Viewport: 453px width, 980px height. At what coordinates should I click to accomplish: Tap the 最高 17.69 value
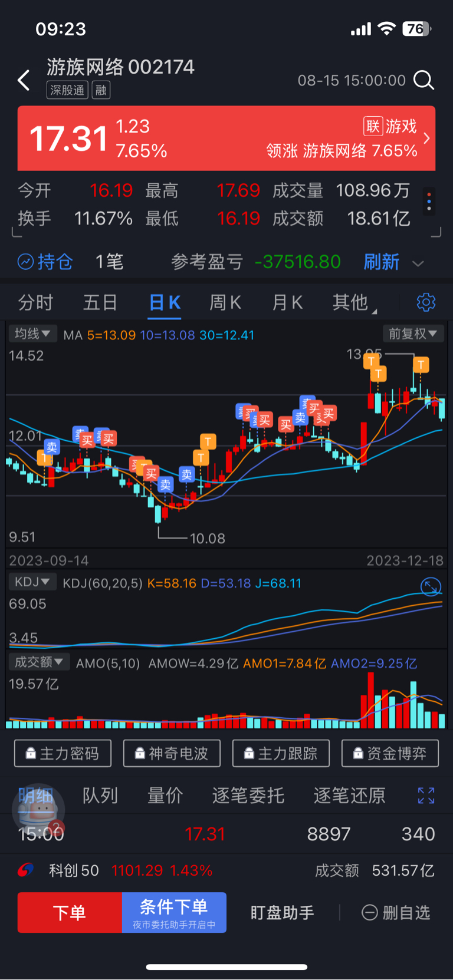[238, 190]
